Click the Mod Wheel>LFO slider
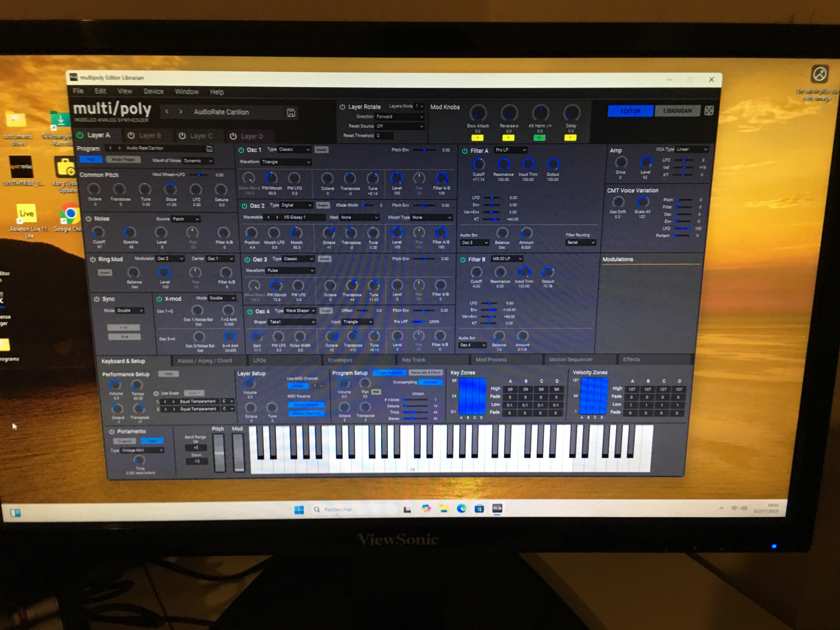This screenshot has height=630, width=840. tap(199, 175)
